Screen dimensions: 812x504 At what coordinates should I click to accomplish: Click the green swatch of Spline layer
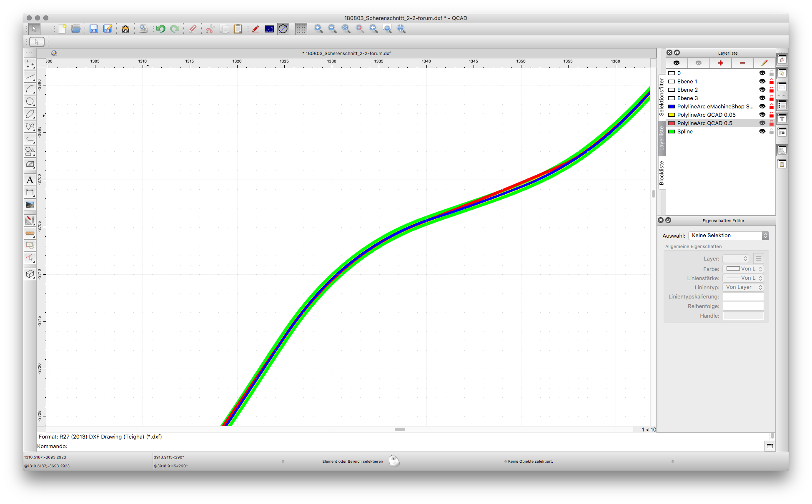(x=672, y=131)
